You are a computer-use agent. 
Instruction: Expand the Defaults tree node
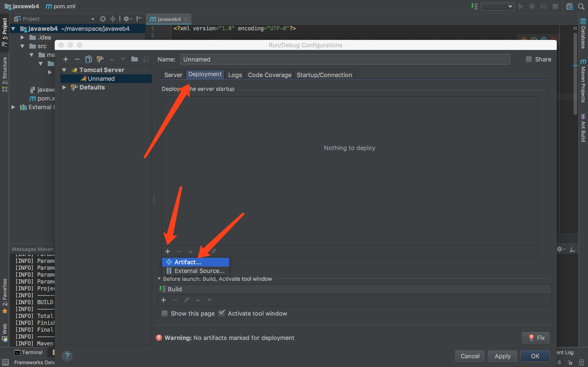64,87
